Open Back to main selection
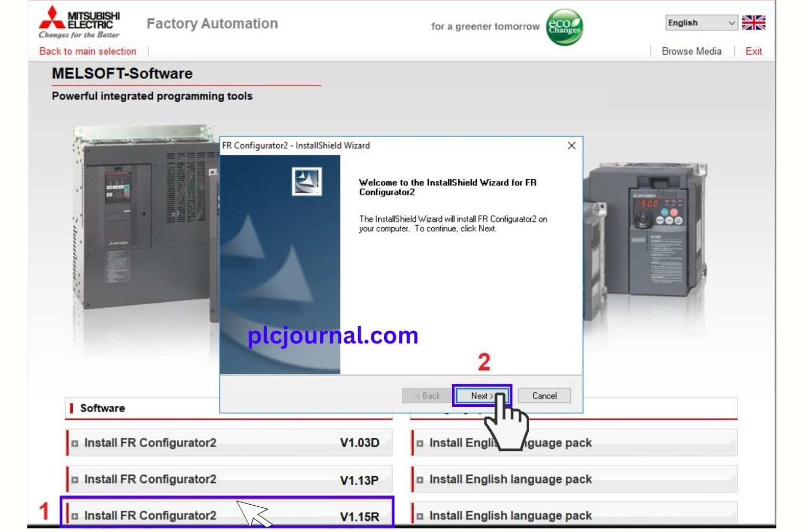Screen dimensions: 808x532 tap(87, 51)
